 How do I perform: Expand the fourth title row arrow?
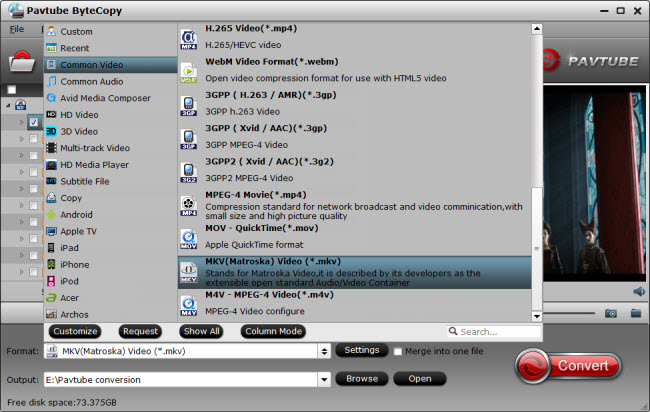click(22, 172)
